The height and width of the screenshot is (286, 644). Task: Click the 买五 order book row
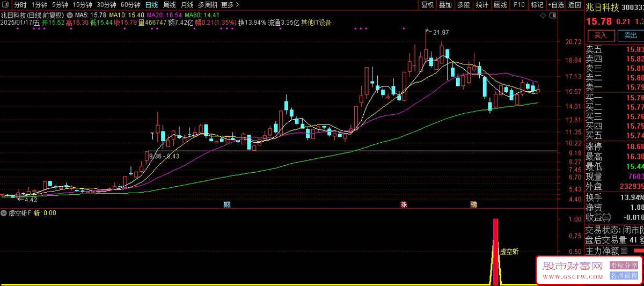coord(614,135)
